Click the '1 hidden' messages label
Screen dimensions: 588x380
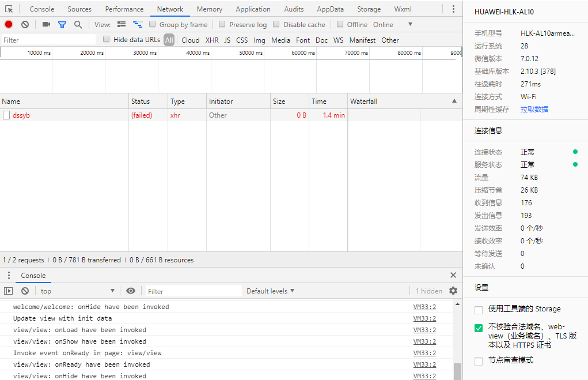[428, 291]
